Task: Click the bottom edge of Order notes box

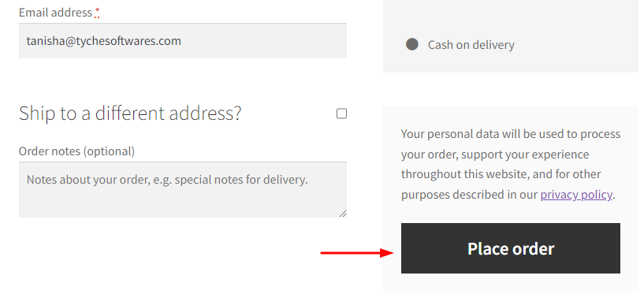Action: pyautogui.click(x=183, y=217)
